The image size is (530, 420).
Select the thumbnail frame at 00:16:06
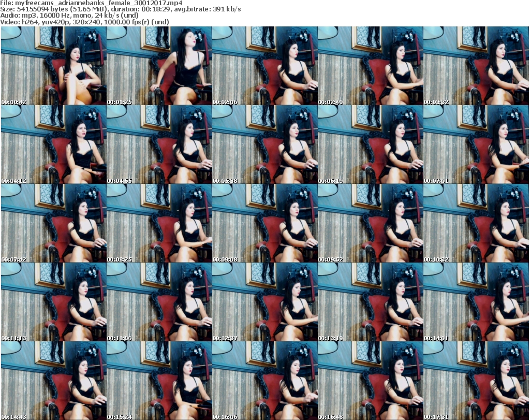point(264,381)
